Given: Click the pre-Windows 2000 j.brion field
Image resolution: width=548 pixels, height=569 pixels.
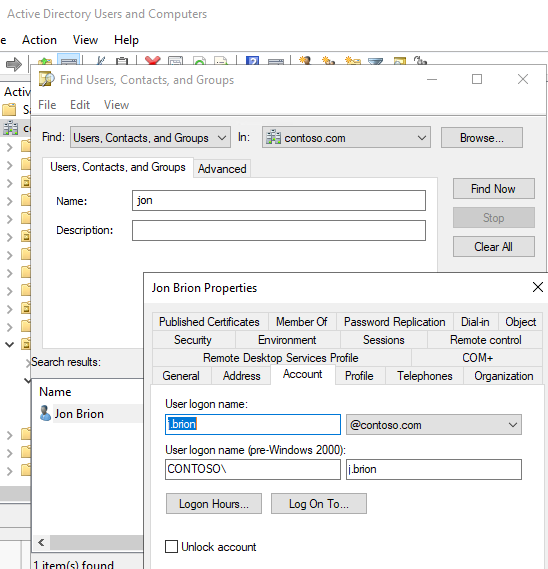Looking at the screenshot, I should point(434,469).
